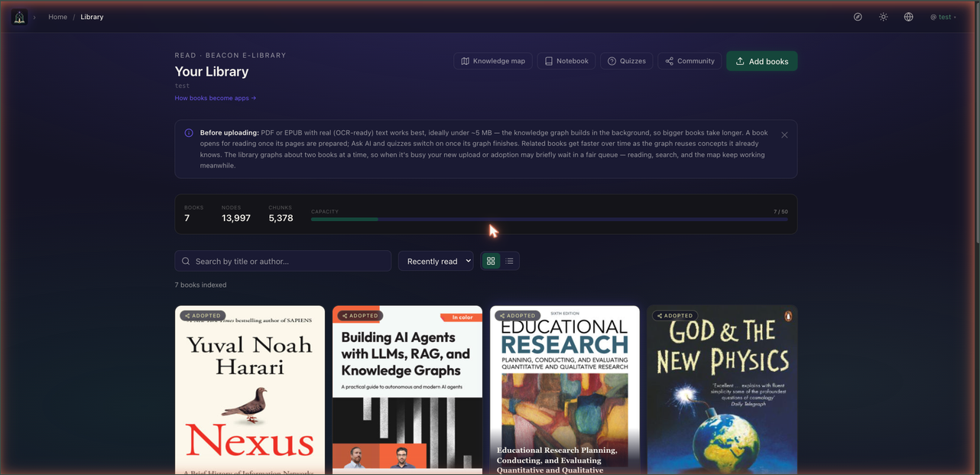The width and height of the screenshot is (980, 475).
Task: Click the 'Your Library' heading
Action: (x=212, y=71)
